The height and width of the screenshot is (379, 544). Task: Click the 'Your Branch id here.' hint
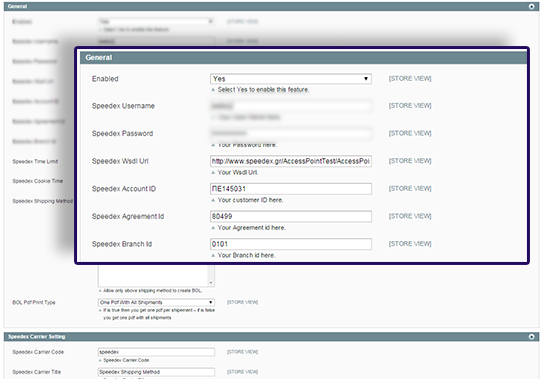point(247,255)
